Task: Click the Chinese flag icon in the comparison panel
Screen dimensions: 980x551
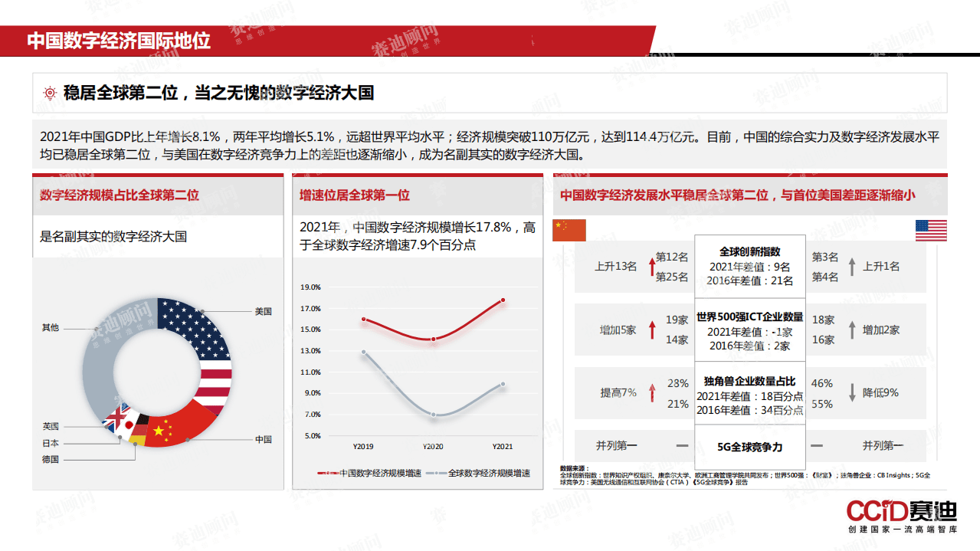Action: 568,229
